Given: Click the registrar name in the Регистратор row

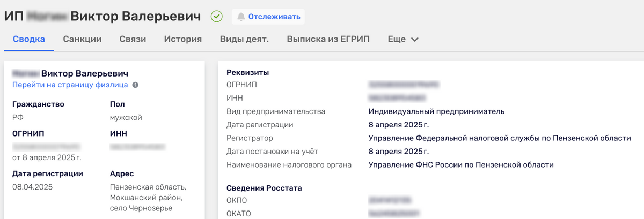Looking at the screenshot, I should [500, 138].
